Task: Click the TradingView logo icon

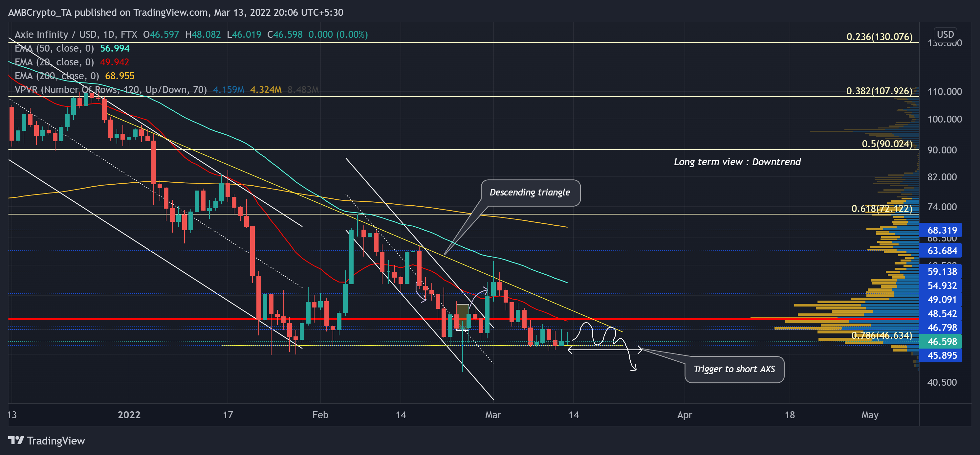Action: [16, 441]
